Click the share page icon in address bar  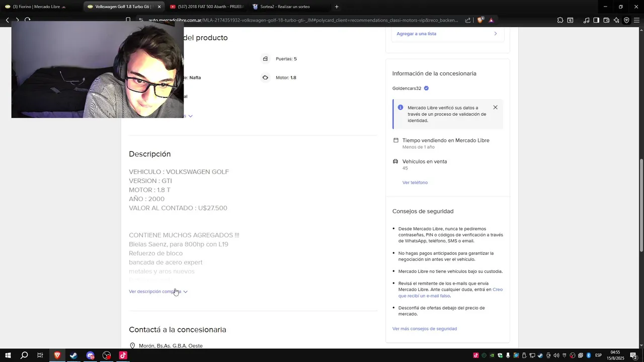click(x=468, y=20)
